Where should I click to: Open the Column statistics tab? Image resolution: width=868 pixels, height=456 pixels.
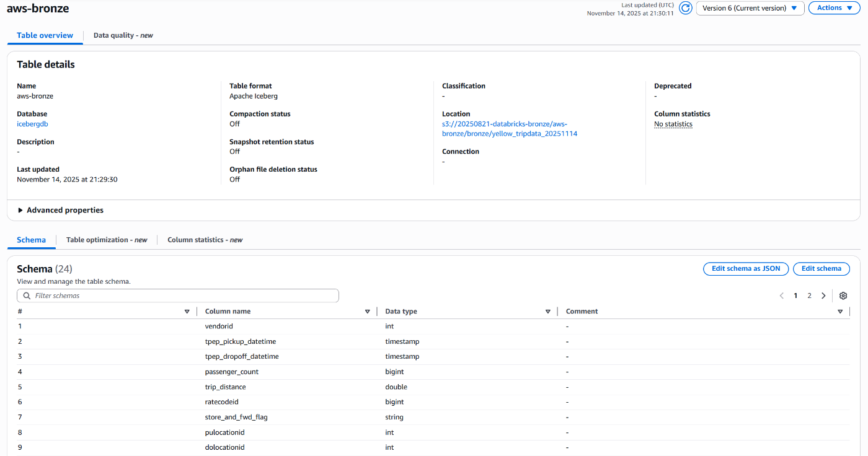(x=205, y=240)
